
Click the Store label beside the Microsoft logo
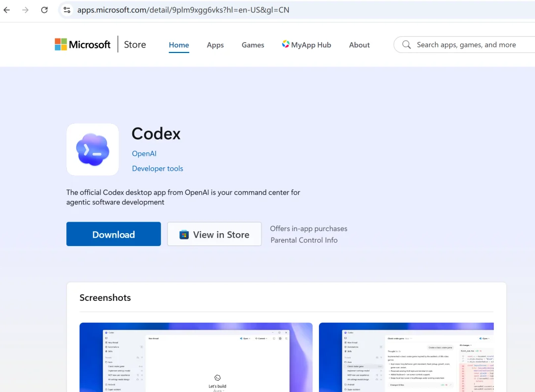click(x=134, y=45)
